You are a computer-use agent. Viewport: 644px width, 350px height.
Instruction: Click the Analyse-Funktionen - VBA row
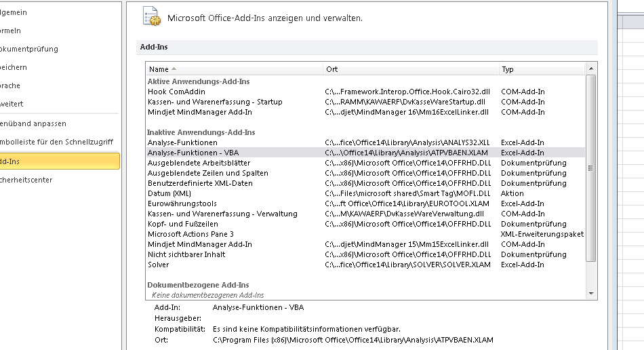tap(193, 153)
